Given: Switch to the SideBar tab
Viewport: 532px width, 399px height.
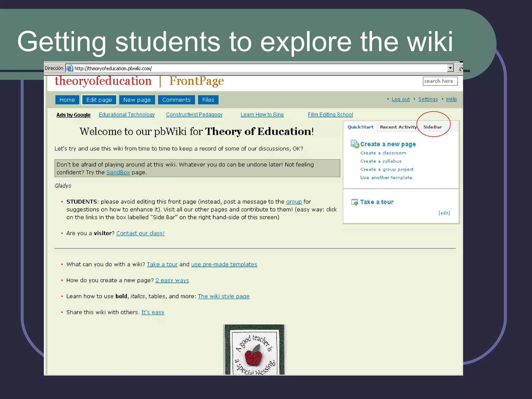Looking at the screenshot, I should (x=433, y=127).
